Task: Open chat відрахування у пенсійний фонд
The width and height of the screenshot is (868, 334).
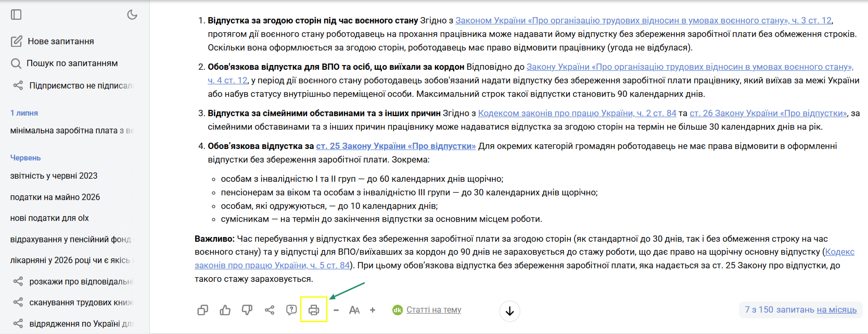Action: click(72, 239)
